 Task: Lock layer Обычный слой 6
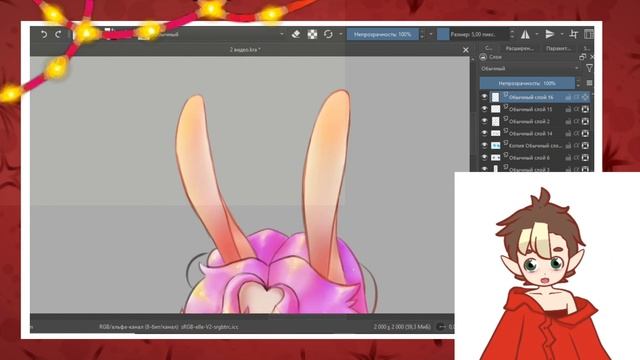click(x=568, y=158)
